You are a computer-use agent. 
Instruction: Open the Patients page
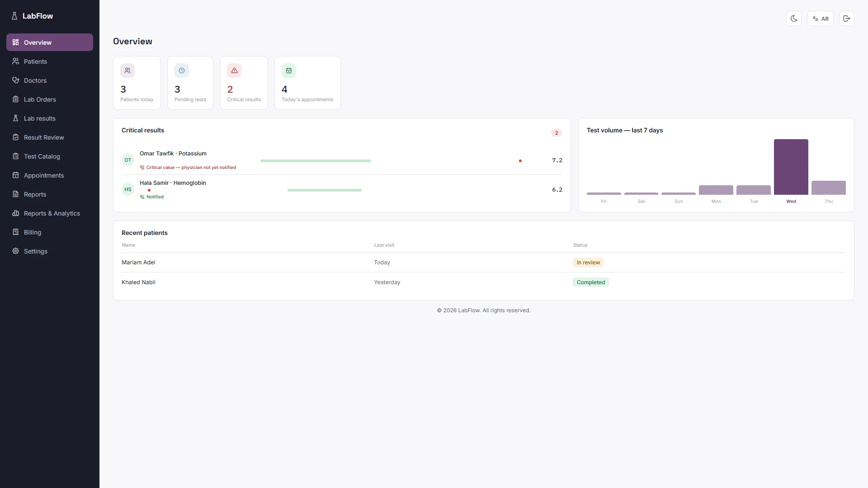click(x=50, y=61)
